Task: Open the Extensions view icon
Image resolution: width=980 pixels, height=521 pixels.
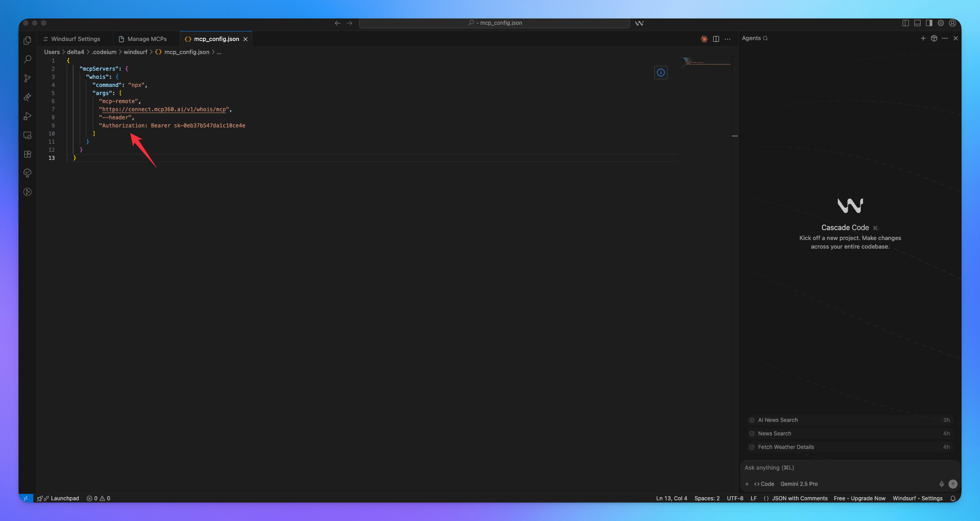Action: [27, 154]
